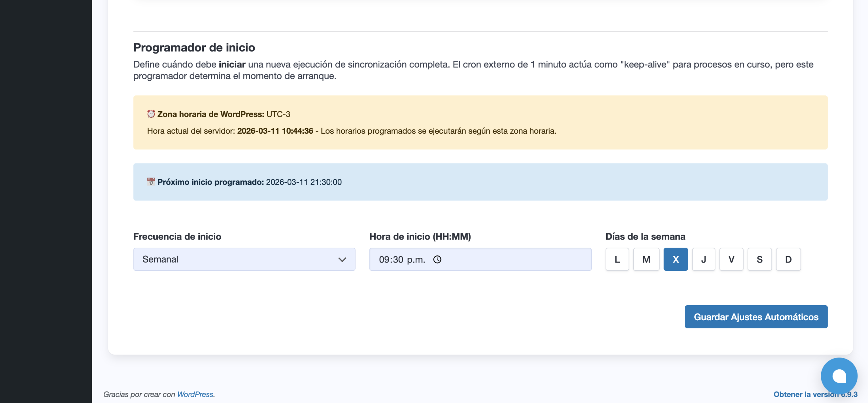868x403 pixels.
Task: Toggle Tuesday (M) day button
Action: tap(646, 260)
